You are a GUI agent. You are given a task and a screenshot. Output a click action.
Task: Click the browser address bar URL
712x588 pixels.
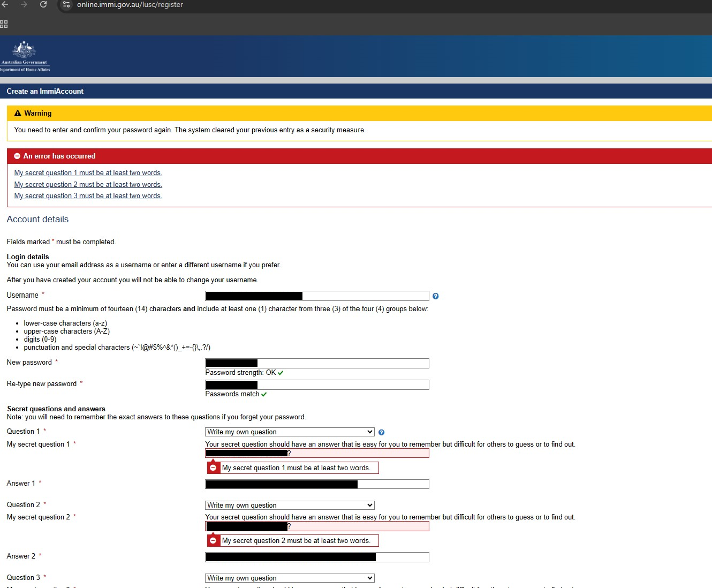[x=130, y=5]
